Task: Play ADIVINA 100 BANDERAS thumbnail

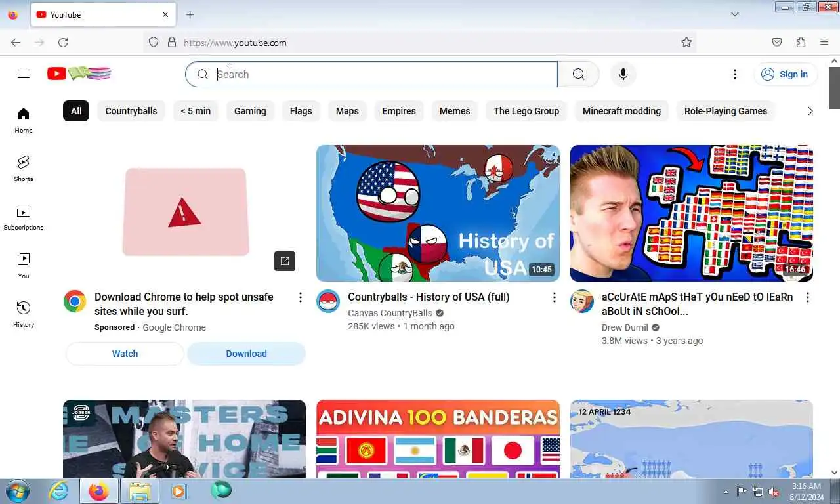Action: point(438,438)
